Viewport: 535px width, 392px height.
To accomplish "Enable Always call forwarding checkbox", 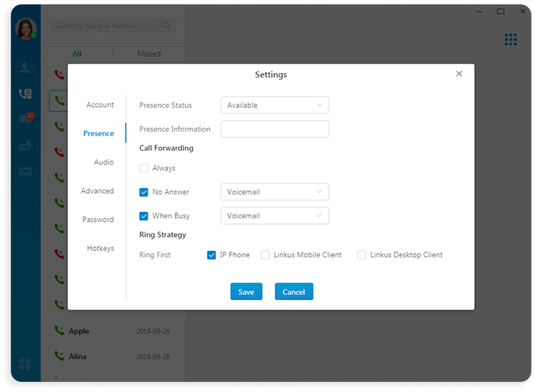I will coord(143,169).
